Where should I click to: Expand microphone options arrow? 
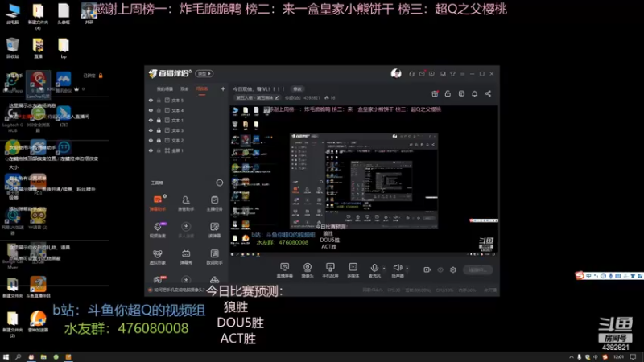[384, 269]
